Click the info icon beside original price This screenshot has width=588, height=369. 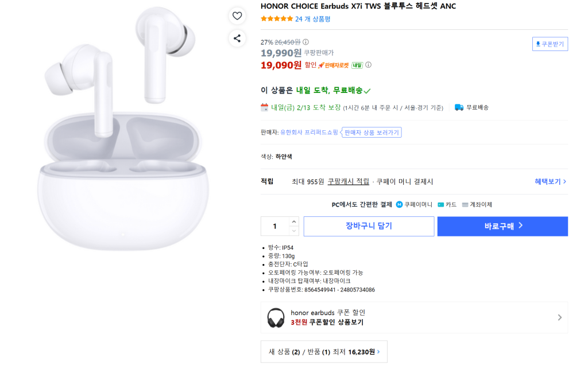click(305, 42)
